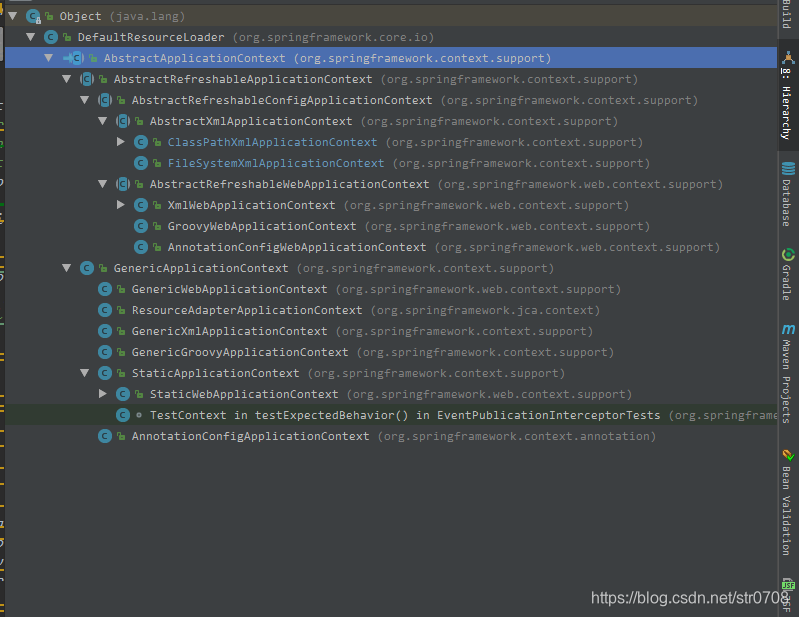Select ClassPathXmlApplicationContext class name
Image resolution: width=799 pixels, height=617 pixels.
pyautogui.click(x=273, y=142)
